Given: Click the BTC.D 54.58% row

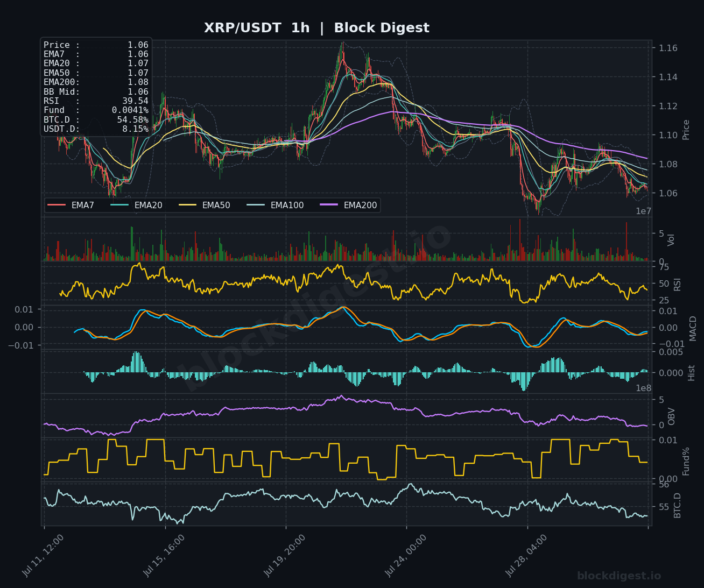Looking at the screenshot, I should click(x=96, y=120).
